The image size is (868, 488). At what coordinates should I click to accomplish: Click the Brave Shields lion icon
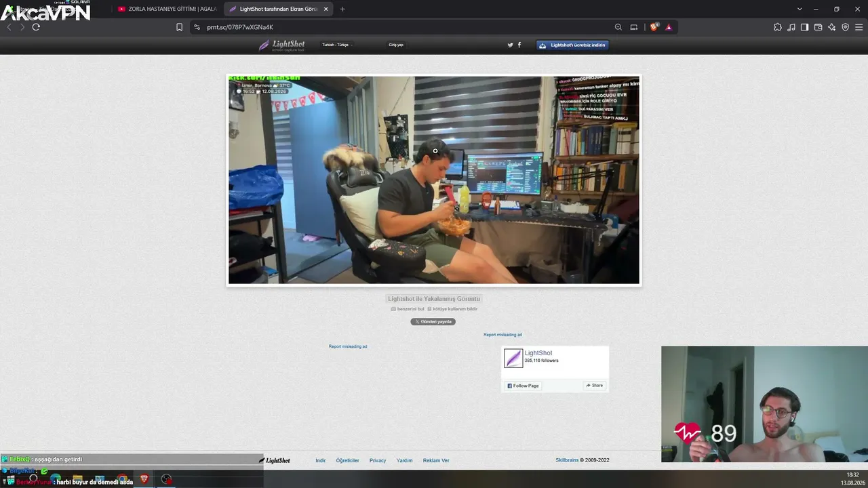(654, 27)
